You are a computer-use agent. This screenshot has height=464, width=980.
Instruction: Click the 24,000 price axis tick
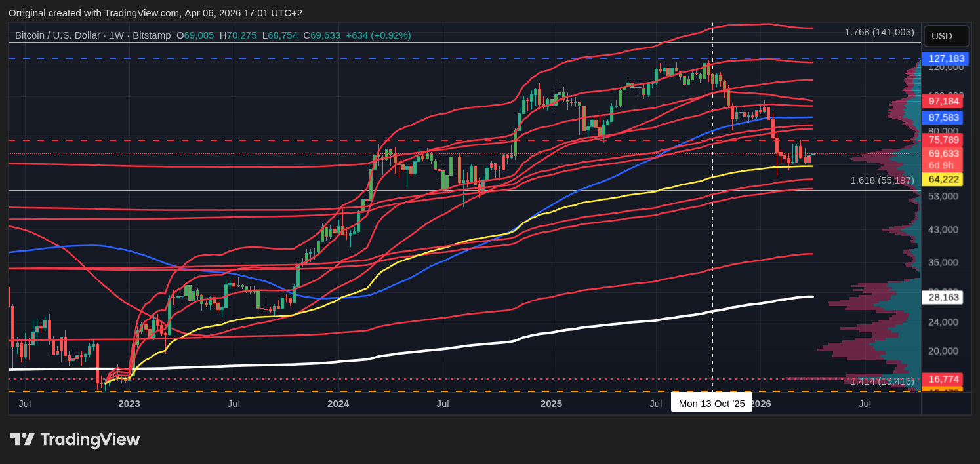coord(944,322)
